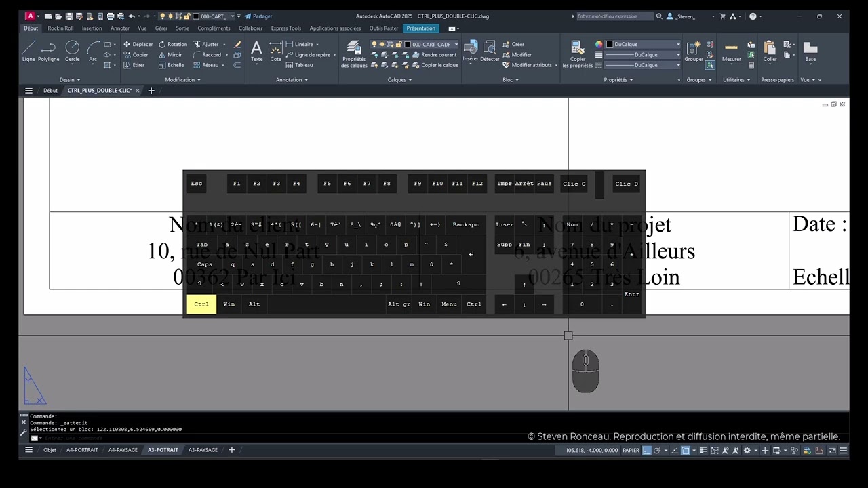
Task: Select the Ligne drawing tool
Action: click(28, 52)
